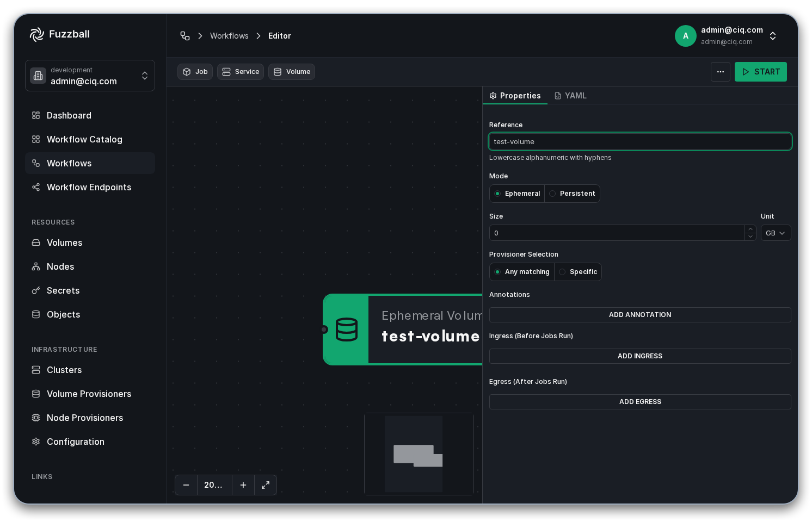Open the Volumes resource page

90,243
